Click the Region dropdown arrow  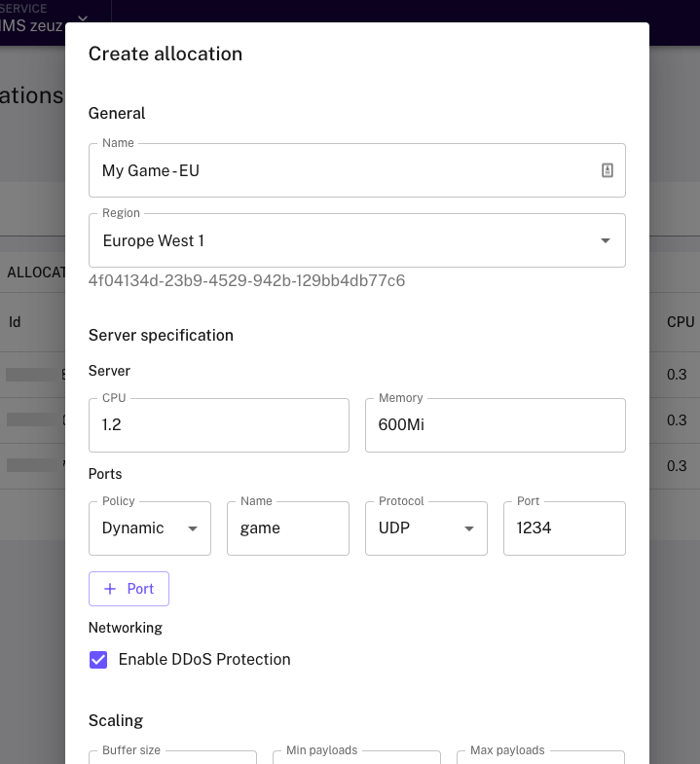click(606, 240)
